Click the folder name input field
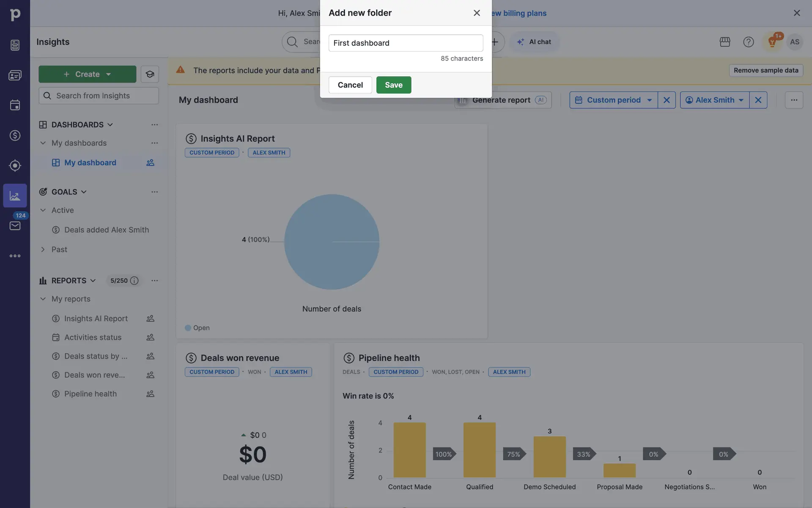This screenshot has width=812, height=508. click(x=405, y=43)
